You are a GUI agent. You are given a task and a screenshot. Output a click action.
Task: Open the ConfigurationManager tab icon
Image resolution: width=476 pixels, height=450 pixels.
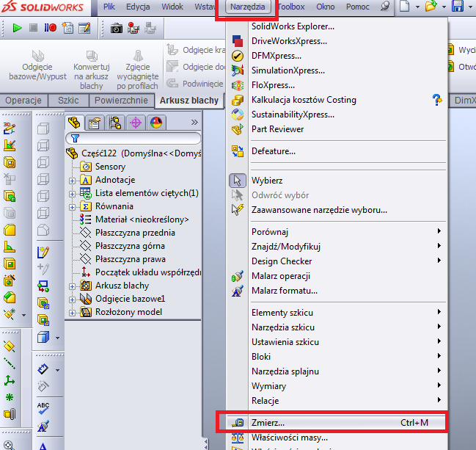pos(115,123)
